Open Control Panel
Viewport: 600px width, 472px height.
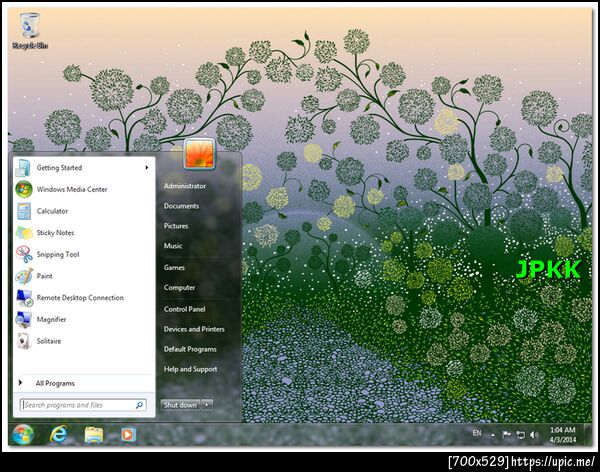click(x=184, y=309)
